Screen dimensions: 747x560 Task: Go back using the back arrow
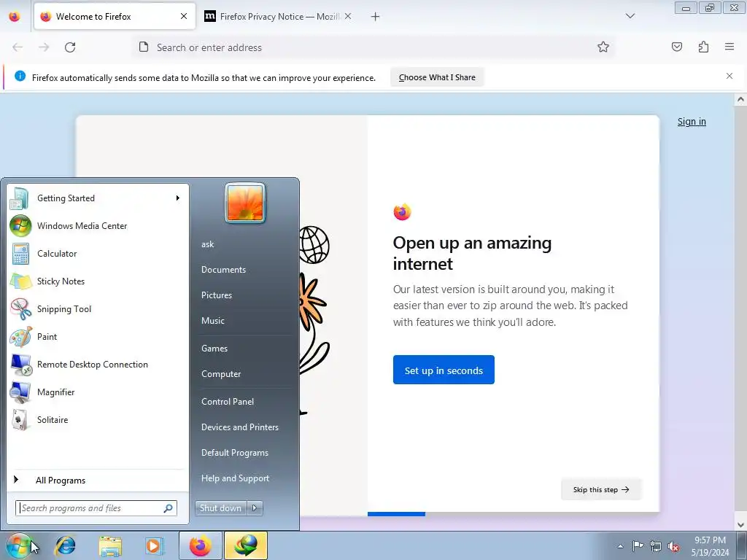pos(18,47)
